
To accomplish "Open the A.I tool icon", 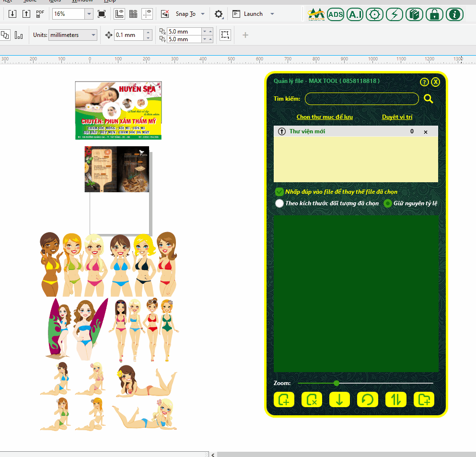I will click(x=355, y=14).
